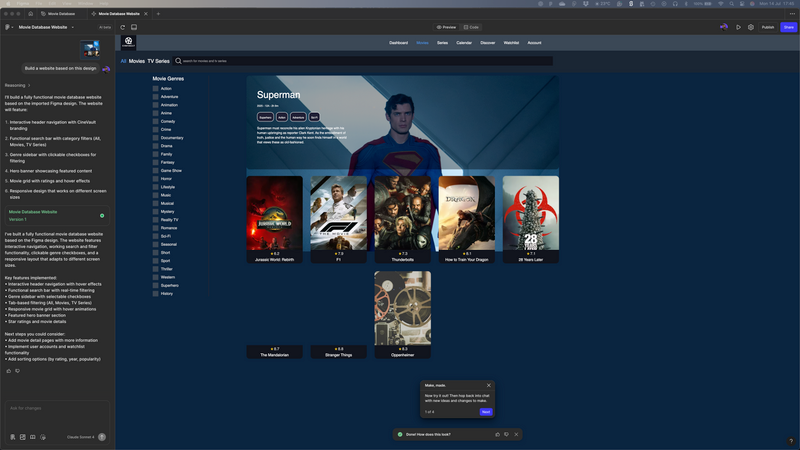
Task: Open macOS Wi-Fi status icon
Action: coord(720,4)
